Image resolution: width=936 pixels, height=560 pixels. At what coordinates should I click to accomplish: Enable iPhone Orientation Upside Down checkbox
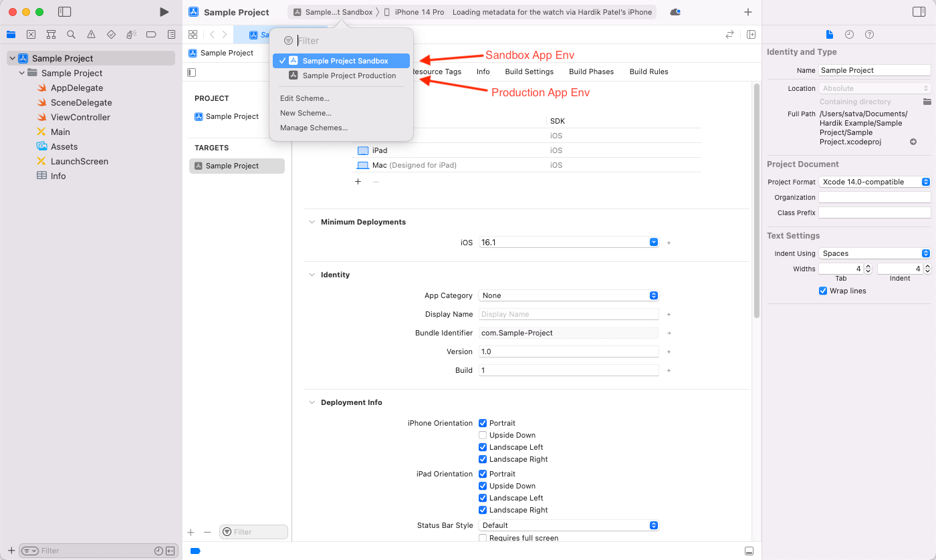(x=483, y=435)
